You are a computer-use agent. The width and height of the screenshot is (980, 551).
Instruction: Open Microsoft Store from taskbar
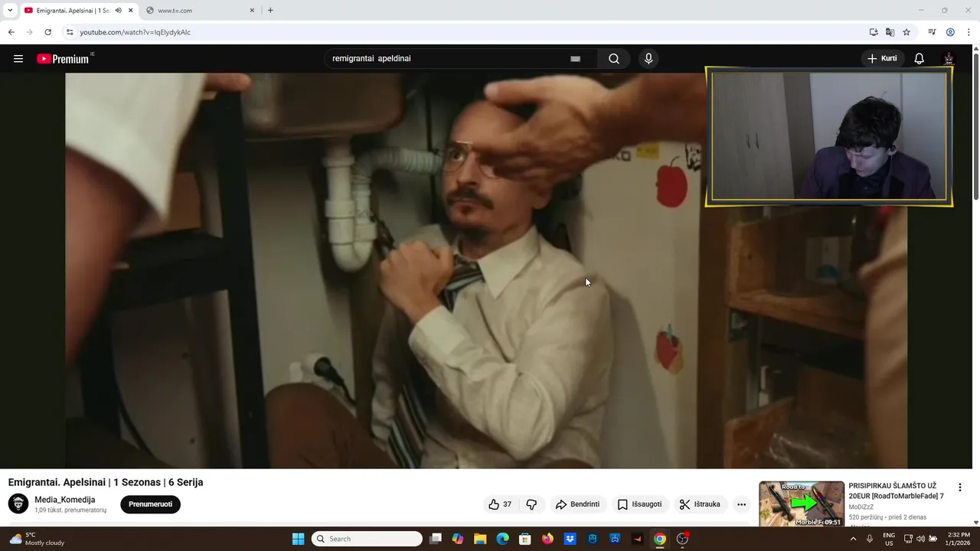[x=524, y=539]
